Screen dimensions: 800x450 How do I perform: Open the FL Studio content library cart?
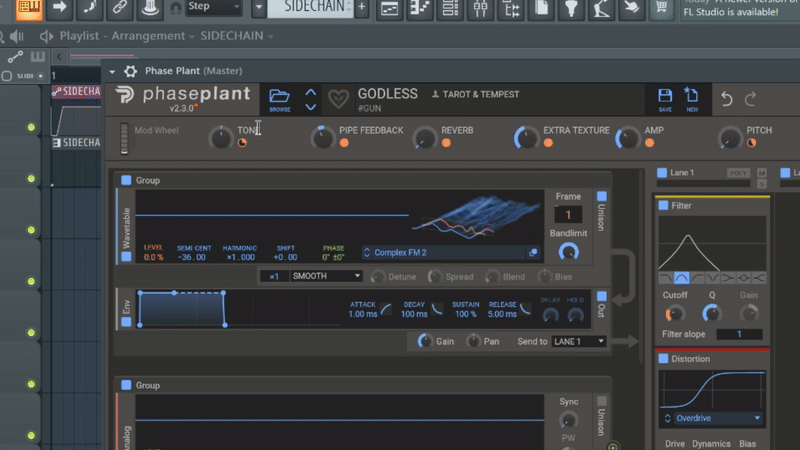[662, 8]
